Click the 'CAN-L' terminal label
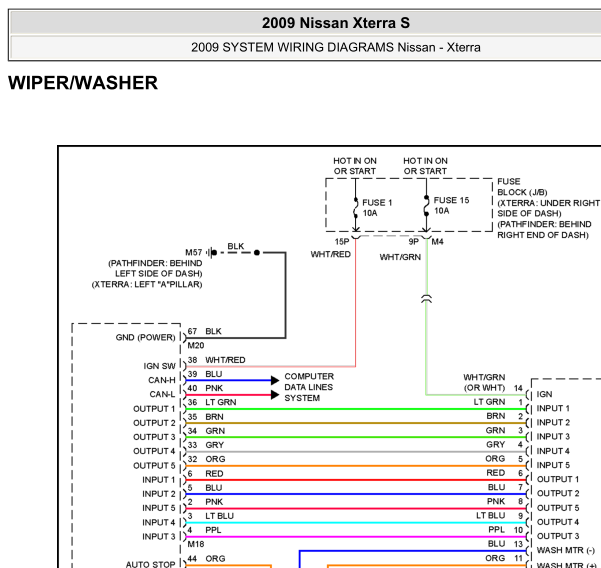The image size is (601, 568). [162, 394]
